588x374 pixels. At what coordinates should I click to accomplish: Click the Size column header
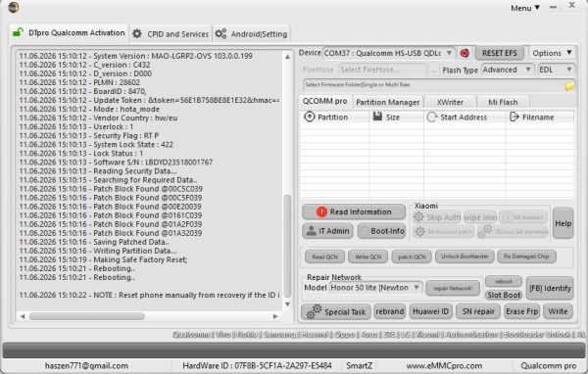[396, 117]
